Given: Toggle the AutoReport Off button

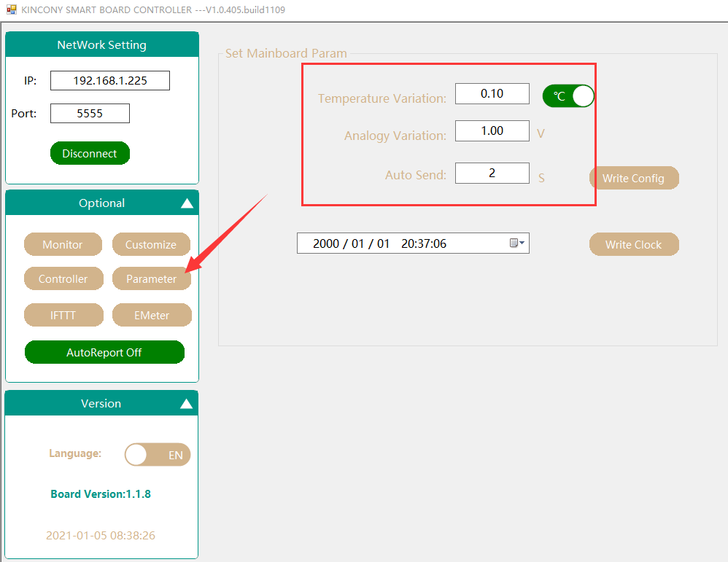Looking at the screenshot, I should coord(104,352).
